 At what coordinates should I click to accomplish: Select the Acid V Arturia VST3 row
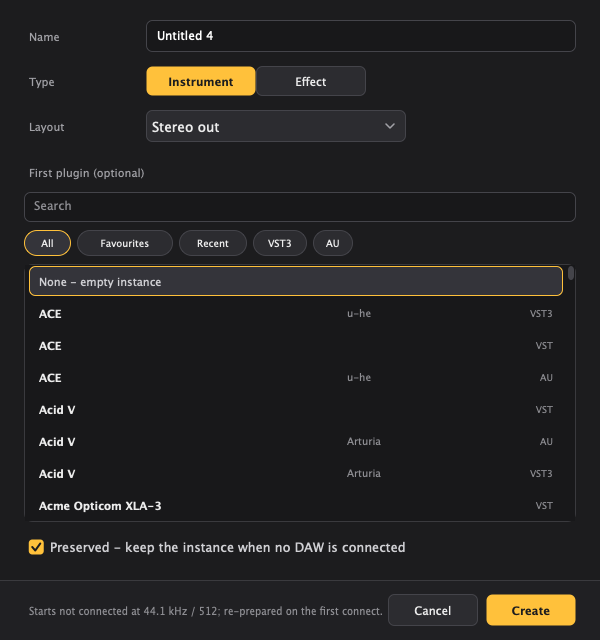[296, 473]
